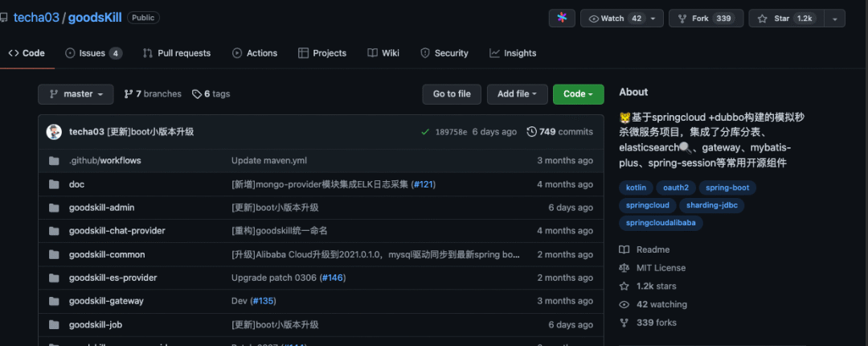Open the Watch dropdown arrow

click(653, 19)
